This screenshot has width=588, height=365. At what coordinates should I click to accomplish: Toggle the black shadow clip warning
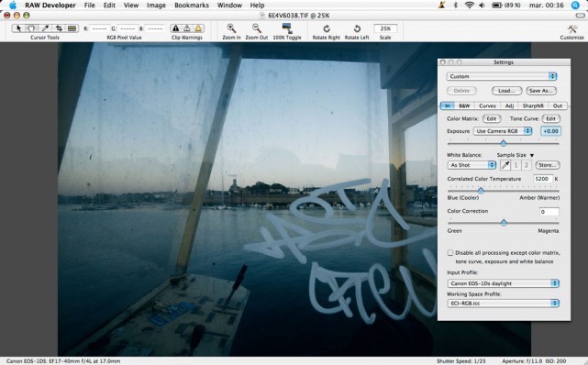point(175,28)
